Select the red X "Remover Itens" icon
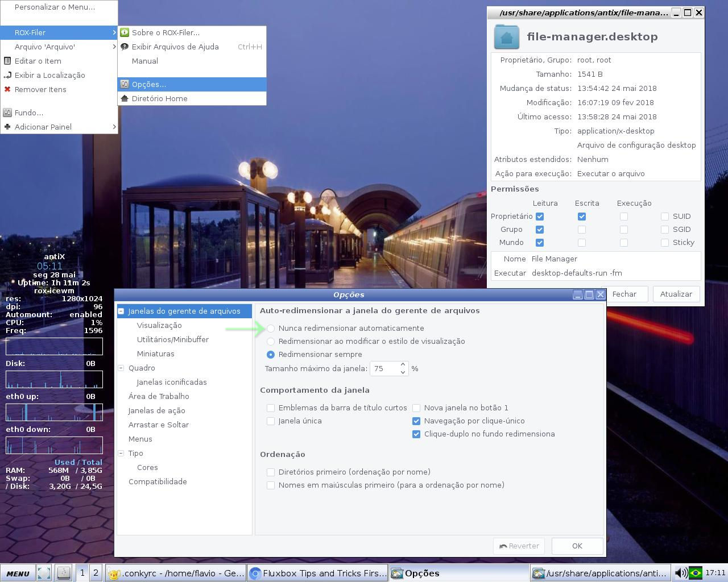The height and width of the screenshot is (582, 728). [7, 89]
